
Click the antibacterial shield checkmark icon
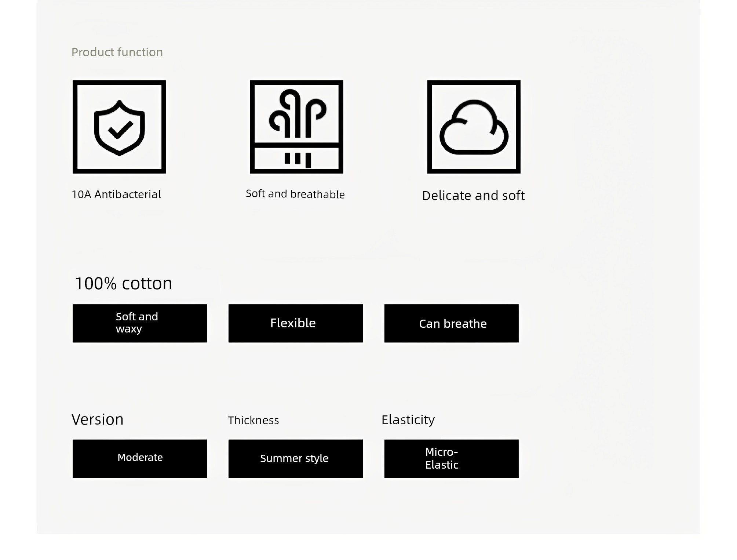pos(119,127)
